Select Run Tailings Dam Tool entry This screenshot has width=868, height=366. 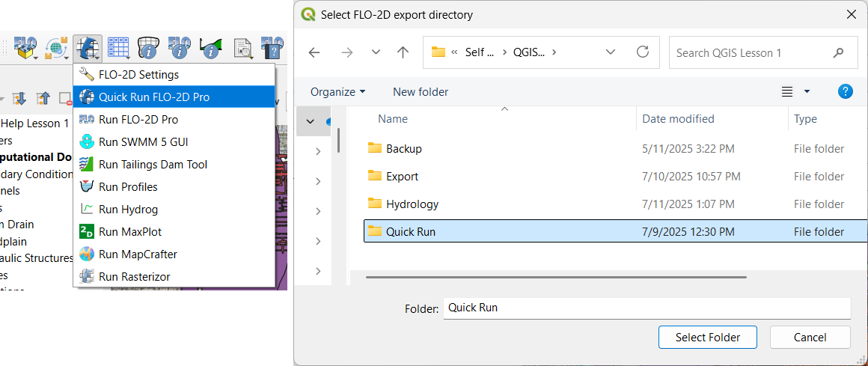(x=153, y=165)
